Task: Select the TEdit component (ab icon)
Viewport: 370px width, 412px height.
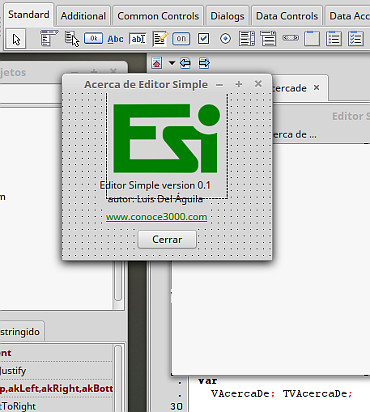Action: pos(138,39)
